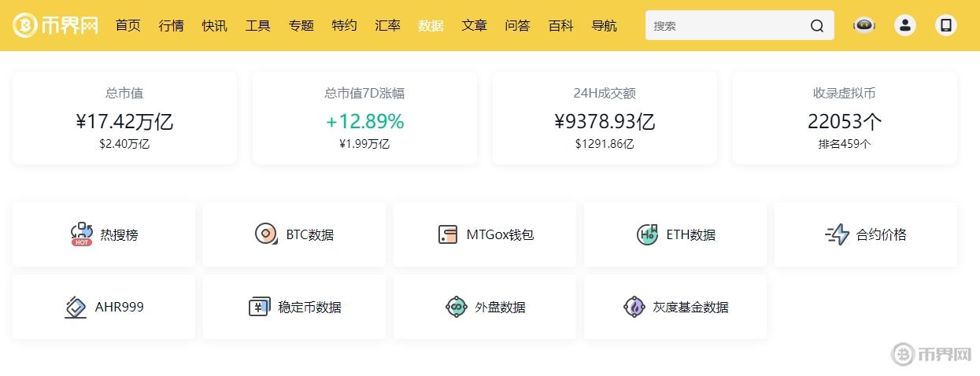Open the AHR999 label link
Screen dimensions: 980x376
pyautogui.click(x=120, y=307)
